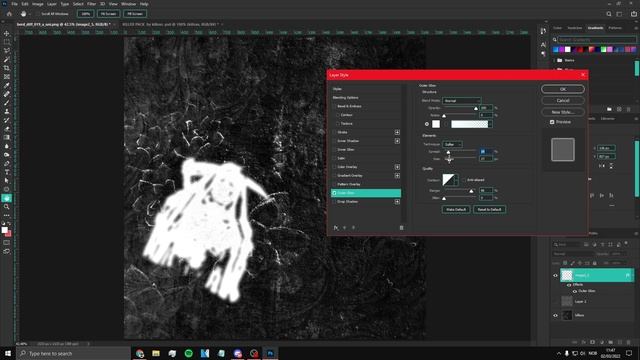The width and height of the screenshot is (640, 360).
Task: Open the Image menu
Action: click(x=37, y=4)
